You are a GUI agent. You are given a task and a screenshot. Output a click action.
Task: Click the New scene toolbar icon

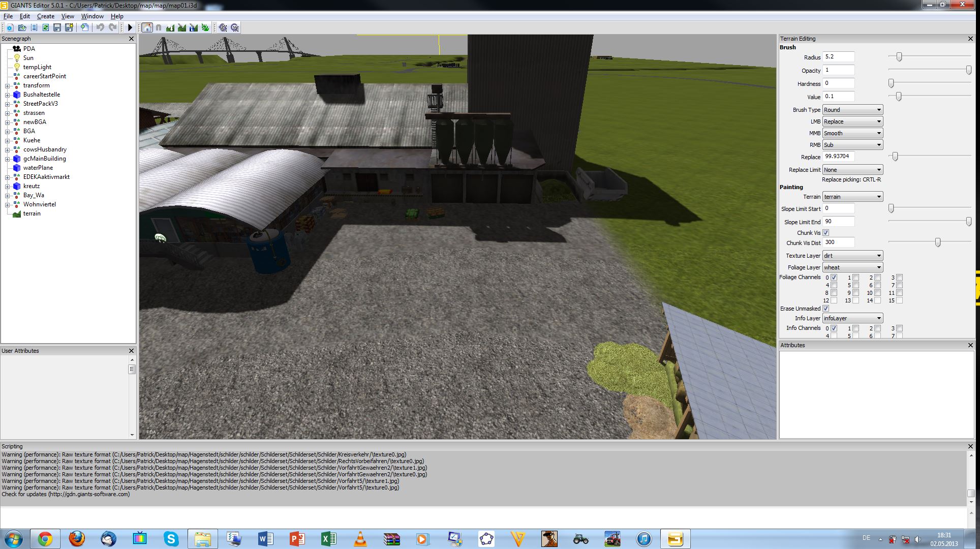10,27
